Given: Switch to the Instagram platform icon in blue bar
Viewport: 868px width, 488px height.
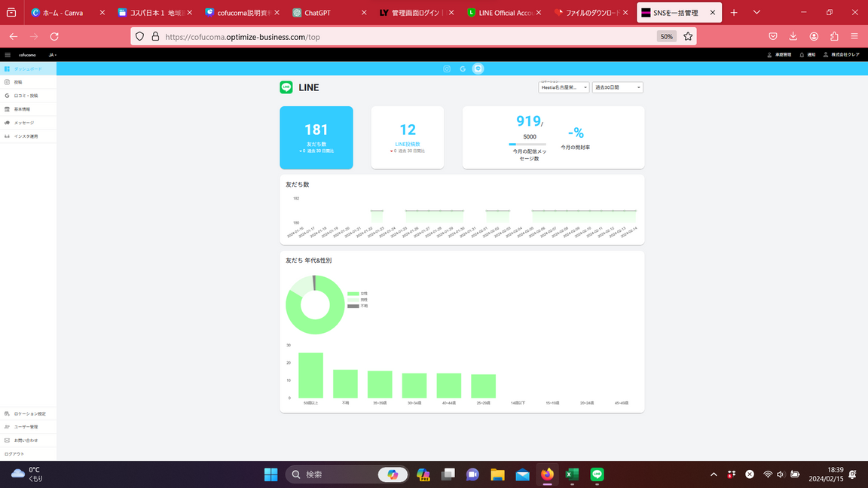Looking at the screenshot, I should coord(447,69).
